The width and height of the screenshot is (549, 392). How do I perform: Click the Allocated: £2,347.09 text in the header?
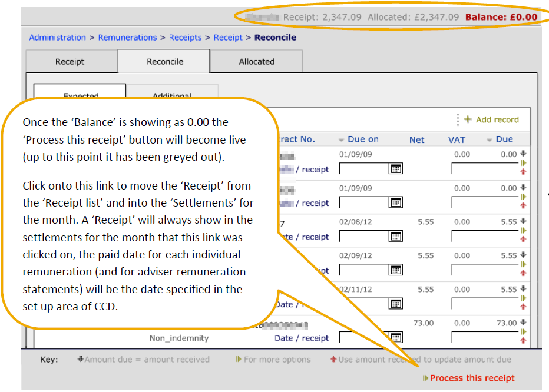413,17
